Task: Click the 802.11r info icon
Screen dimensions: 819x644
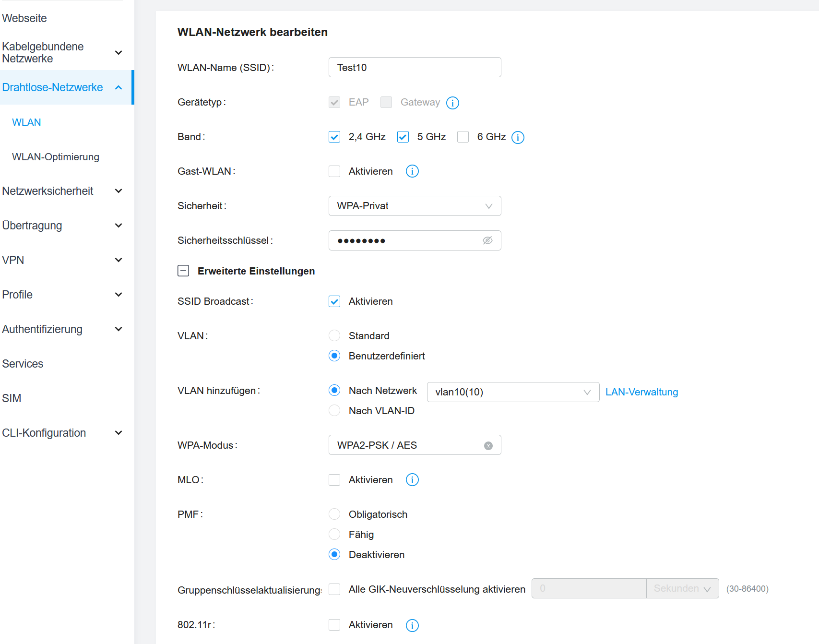Action: tap(412, 625)
